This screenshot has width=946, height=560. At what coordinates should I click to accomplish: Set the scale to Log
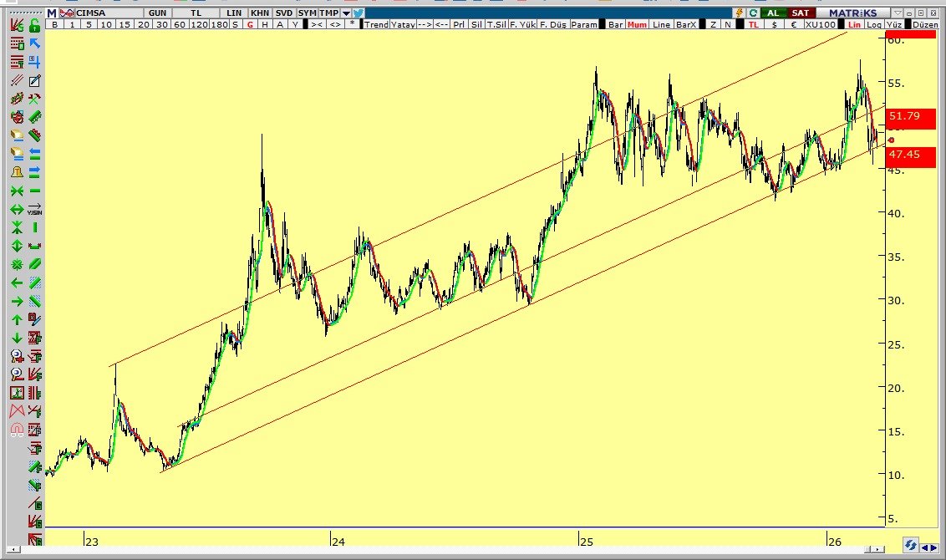point(873,24)
